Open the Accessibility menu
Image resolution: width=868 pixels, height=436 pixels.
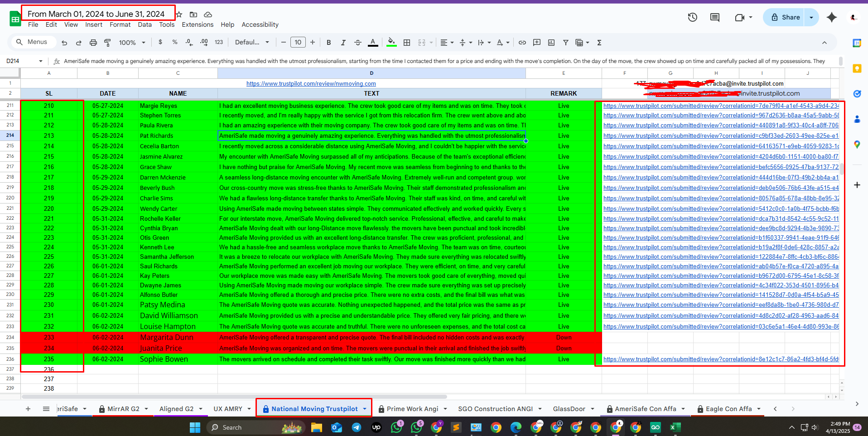[260, 24]
